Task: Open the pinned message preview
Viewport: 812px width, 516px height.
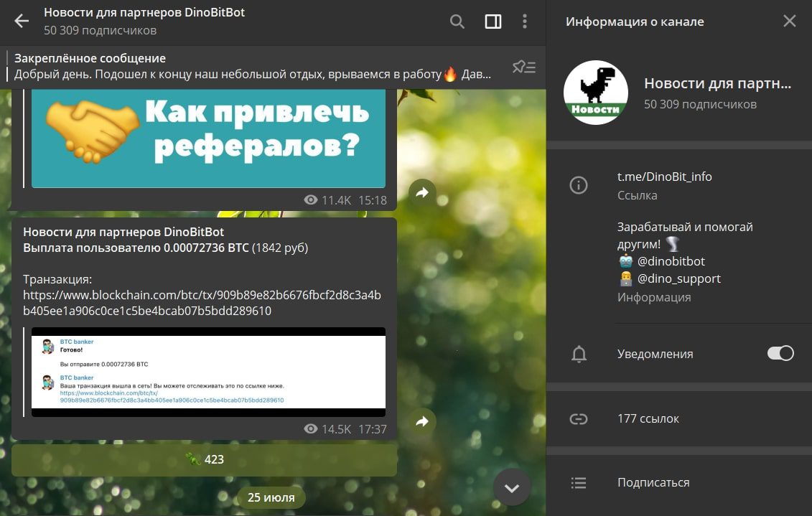Action: click(x=253, y=66)
